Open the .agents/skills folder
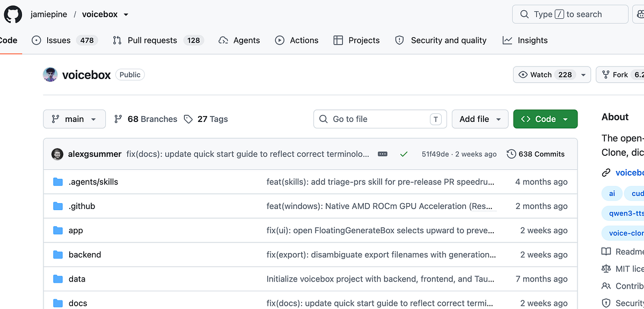644x309 pixels. pyautogui.click(x=93, y=182)
